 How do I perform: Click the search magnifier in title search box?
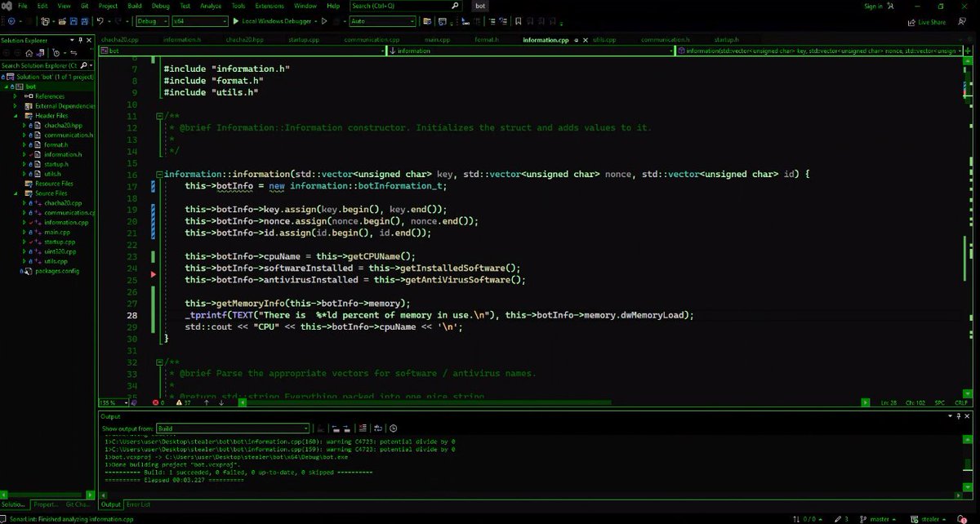coord(453,6)
